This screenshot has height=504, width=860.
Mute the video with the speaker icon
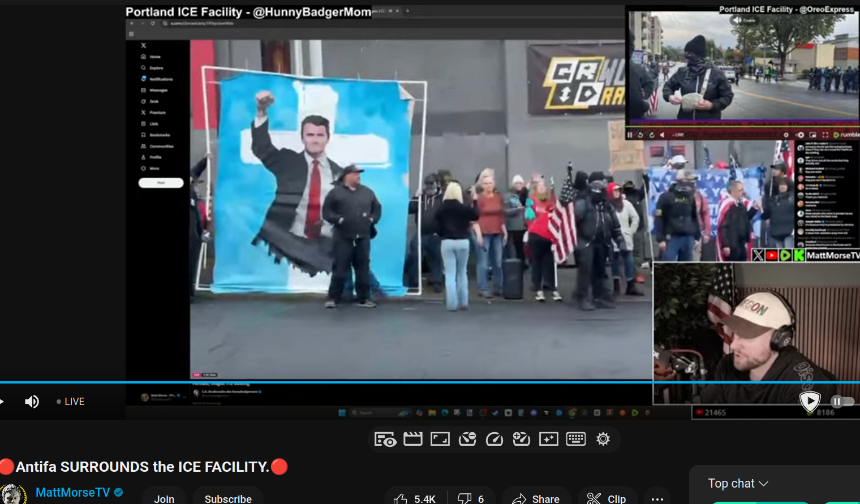(32, 402)
